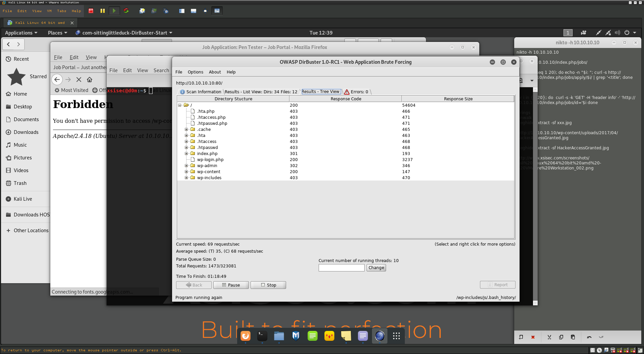Open the DirBuster Help menu

[x=231, y=72]
